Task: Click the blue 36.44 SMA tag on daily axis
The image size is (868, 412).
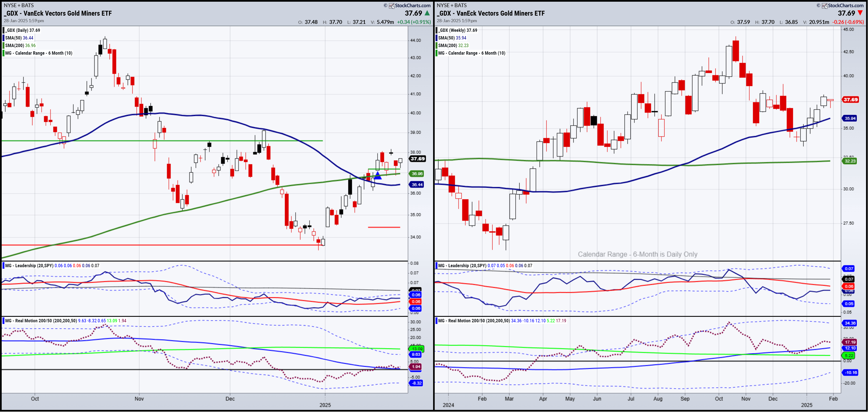Action: click(416, 184)
